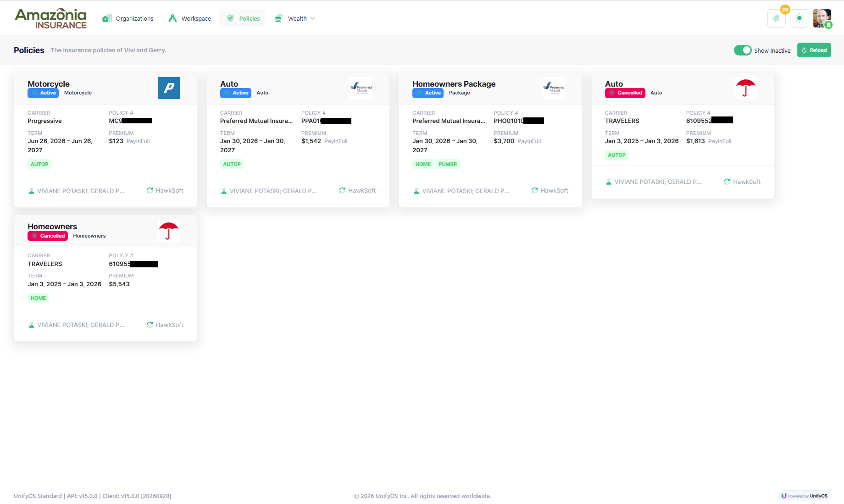Toggle the light theme sun icon
This screenshot has height=504, width=844.
[x=799, y=18]
